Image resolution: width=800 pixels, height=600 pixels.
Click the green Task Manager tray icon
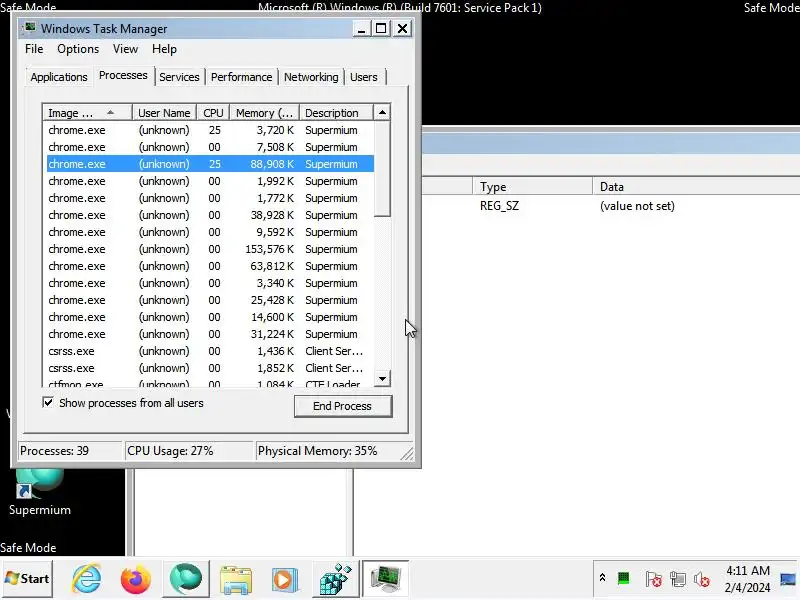pyautogui.click(x=623, y=579)
